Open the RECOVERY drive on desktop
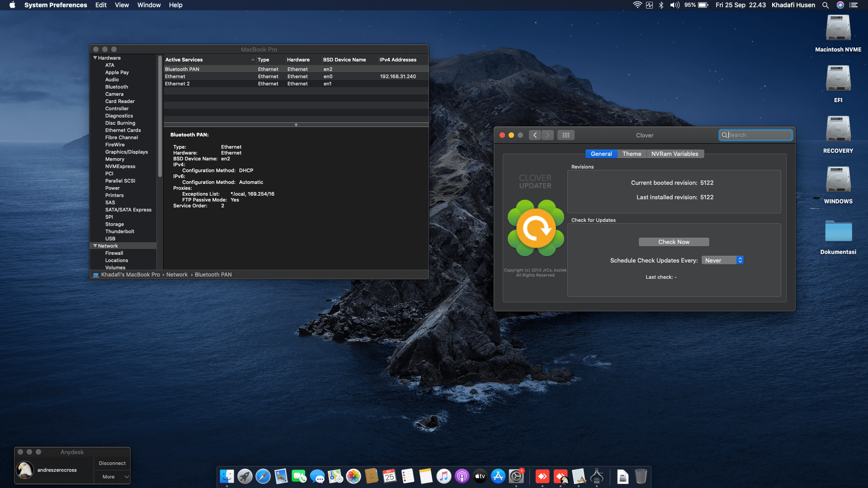 pos(838,135)
